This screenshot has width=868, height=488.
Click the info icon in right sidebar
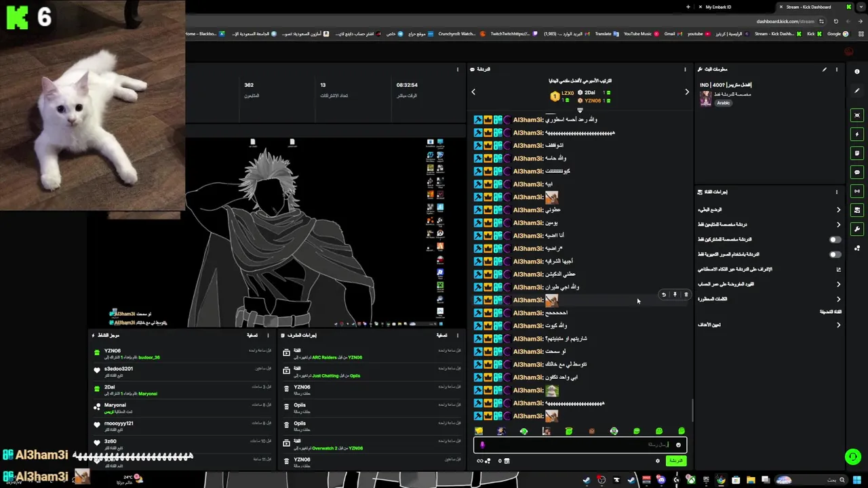(x=857, y=72)
